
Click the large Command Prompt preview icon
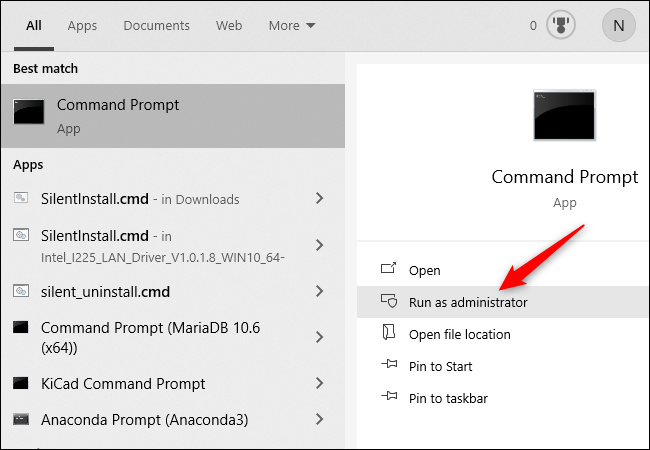[x=564, y=115]
